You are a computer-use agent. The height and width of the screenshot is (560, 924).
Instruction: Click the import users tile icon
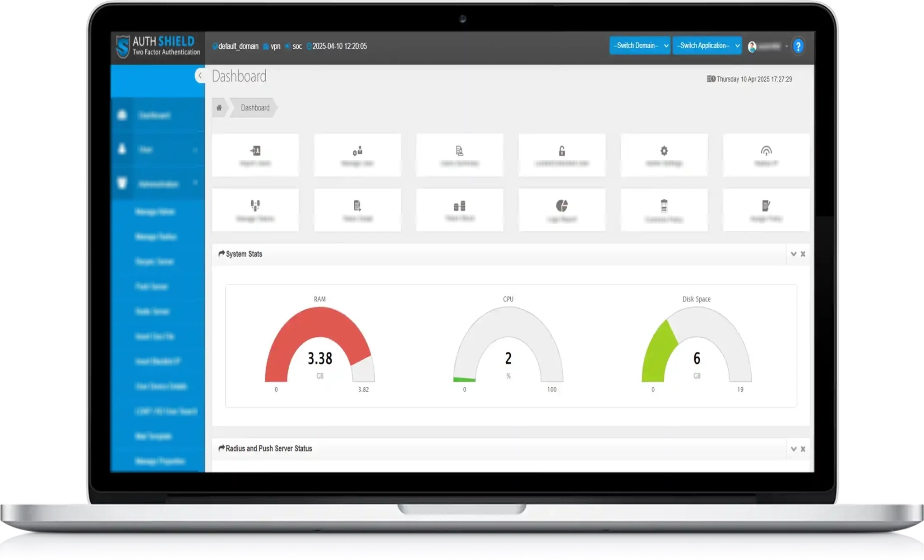point(255,151)
